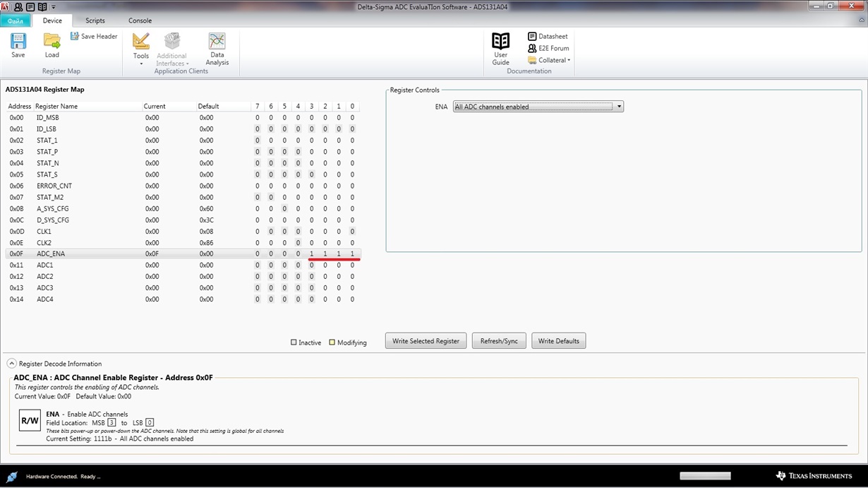Image resolution: width=868 pixels, height=488 pixels.
Task: Select the STAT_M2 register row
Action: click(183, 198)
